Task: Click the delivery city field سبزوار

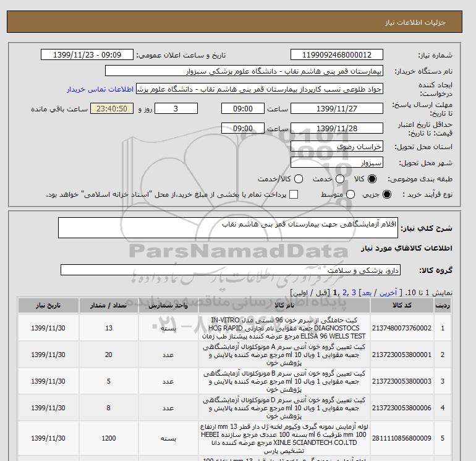Action: click(337, 163)
